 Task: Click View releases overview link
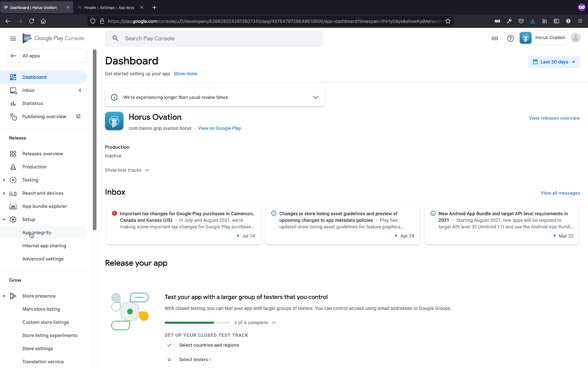pyautogui.click(x=554, y=118)
